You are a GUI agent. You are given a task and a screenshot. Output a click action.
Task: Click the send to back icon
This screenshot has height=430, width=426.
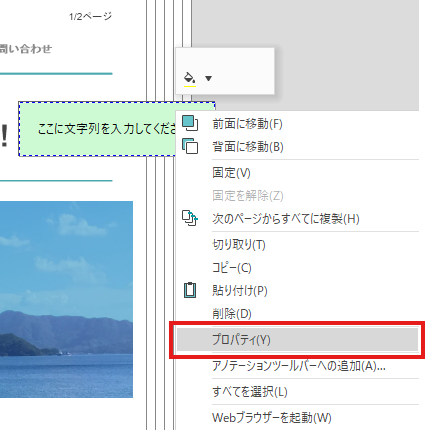(x=190, y=146)
